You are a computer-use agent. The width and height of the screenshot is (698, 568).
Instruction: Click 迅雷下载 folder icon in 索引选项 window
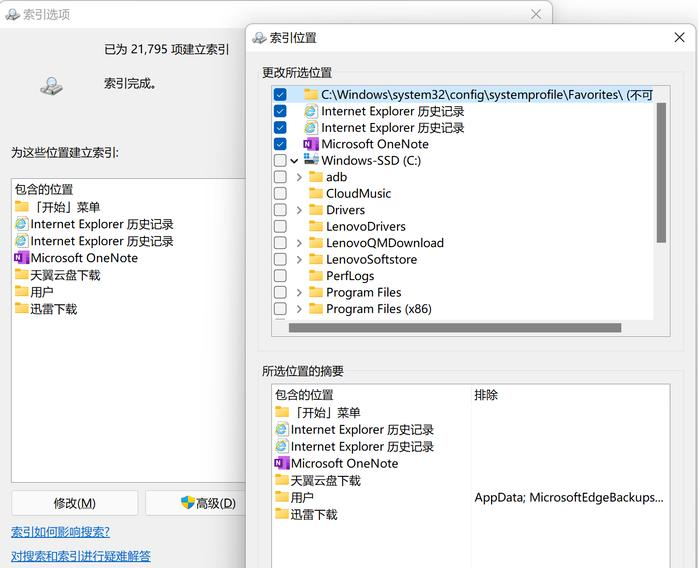pyautogui.click(x=21, y=308)
